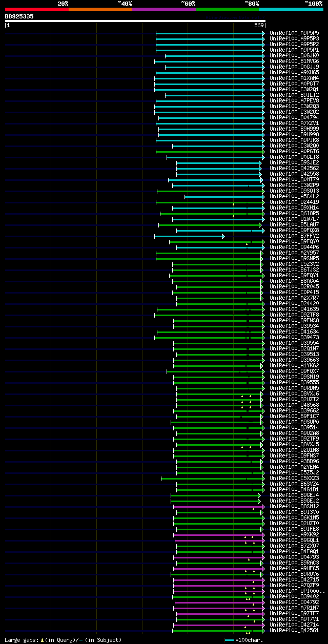The image size is (328, 644).
Task: Select UniRef100_B5LAU7 label
Action: [294, 224]
